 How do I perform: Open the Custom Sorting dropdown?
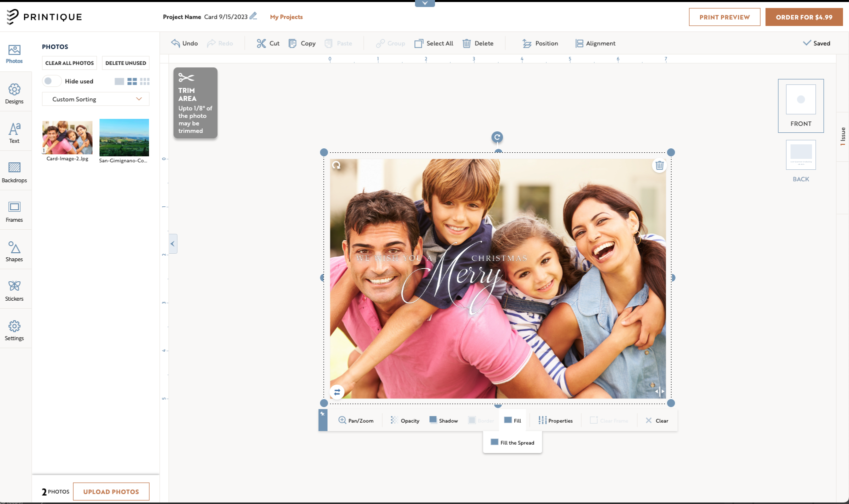click(95, 99)
